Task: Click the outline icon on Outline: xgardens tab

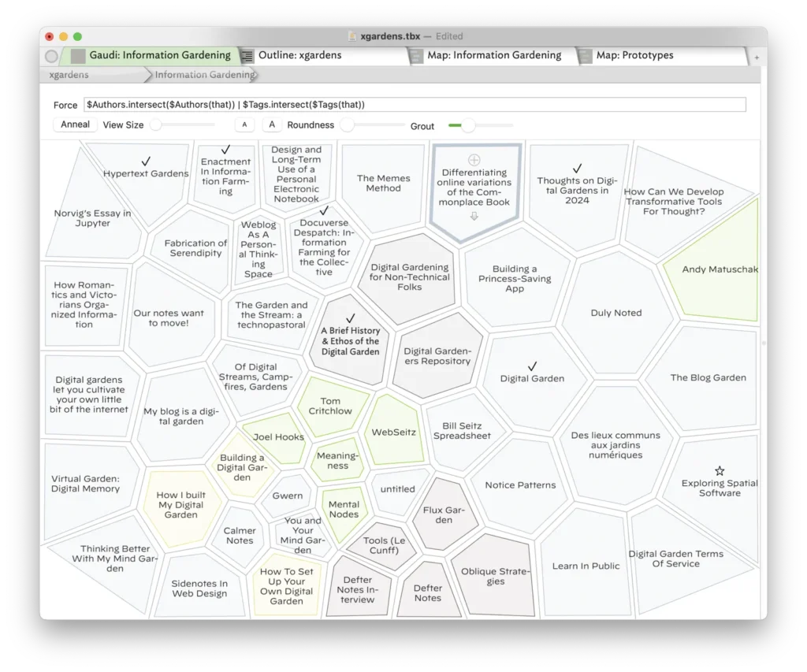Action: coord(247,56)
